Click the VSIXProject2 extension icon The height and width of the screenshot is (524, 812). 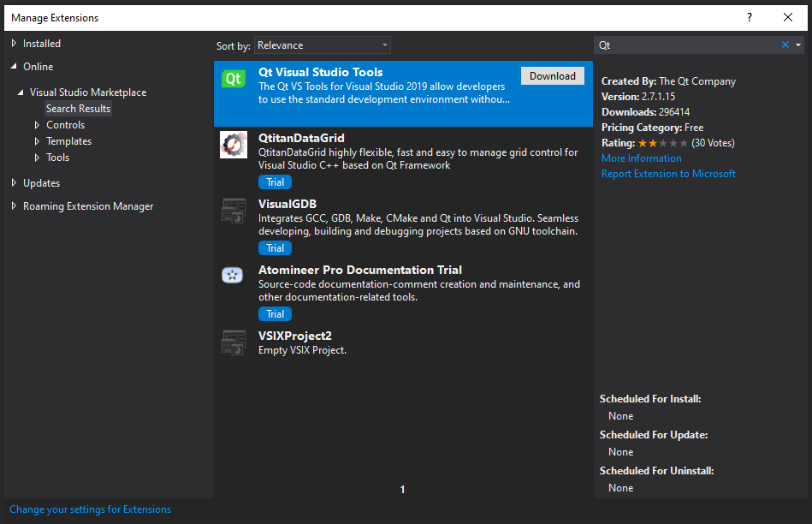(234, 342)
